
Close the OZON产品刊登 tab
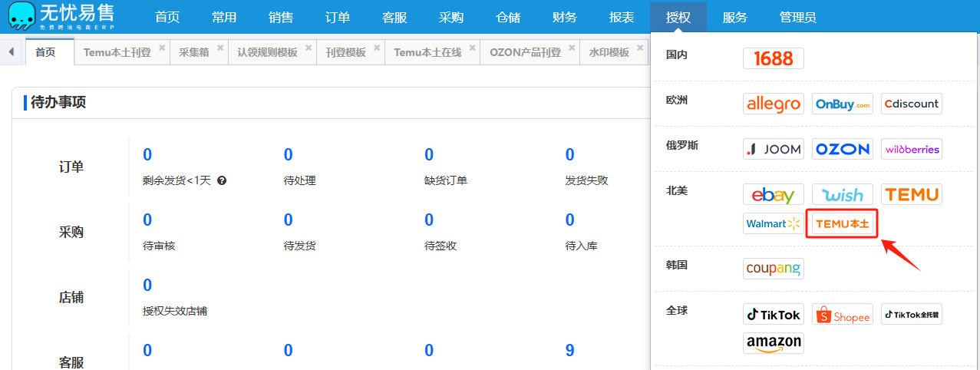coord(572,48)
